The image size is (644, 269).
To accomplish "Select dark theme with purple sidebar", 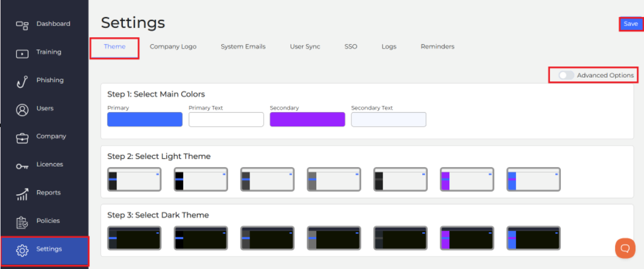I will click(467, 238).
